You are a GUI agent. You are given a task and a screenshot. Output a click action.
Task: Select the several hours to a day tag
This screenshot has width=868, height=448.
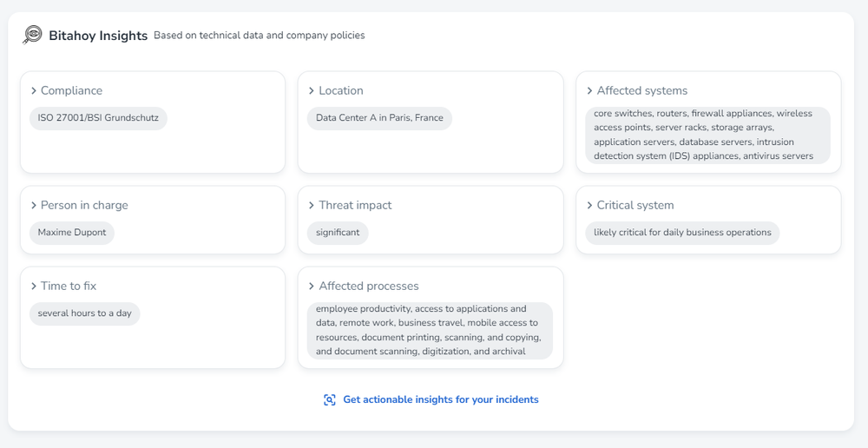[85, 313]
